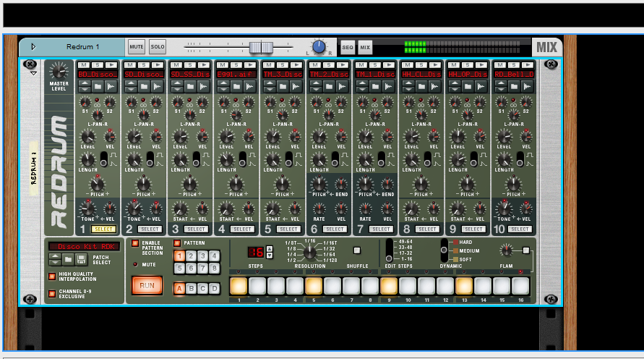Click channel 1 sample up/down arrows
Screen dimensions: 644x359
85,86
